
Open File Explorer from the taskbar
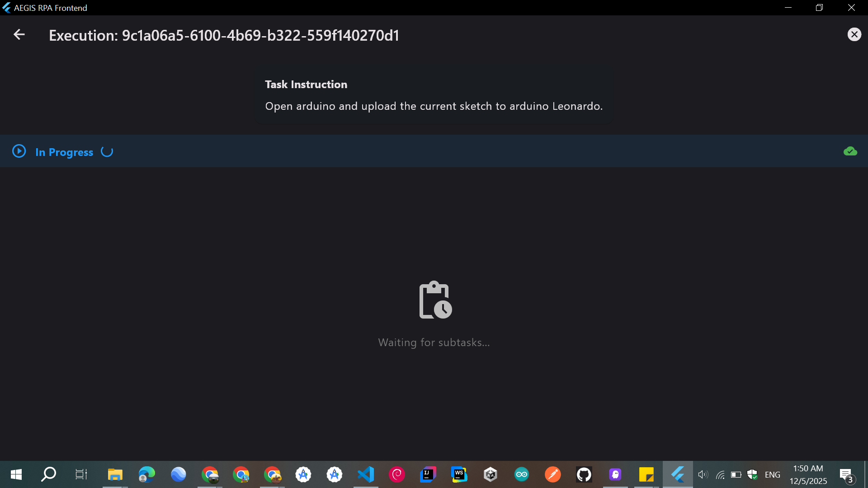pos(115,474)
